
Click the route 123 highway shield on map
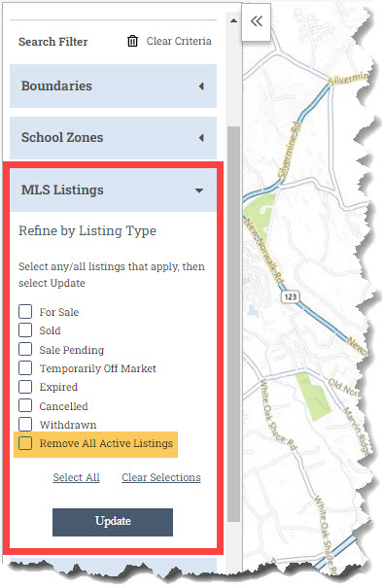click(x=291, y=297)
